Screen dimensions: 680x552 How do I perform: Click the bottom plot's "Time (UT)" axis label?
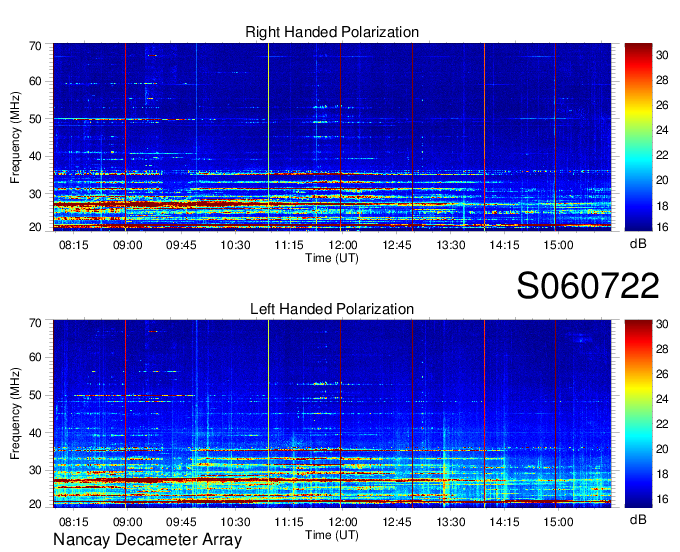pos(332,535)
